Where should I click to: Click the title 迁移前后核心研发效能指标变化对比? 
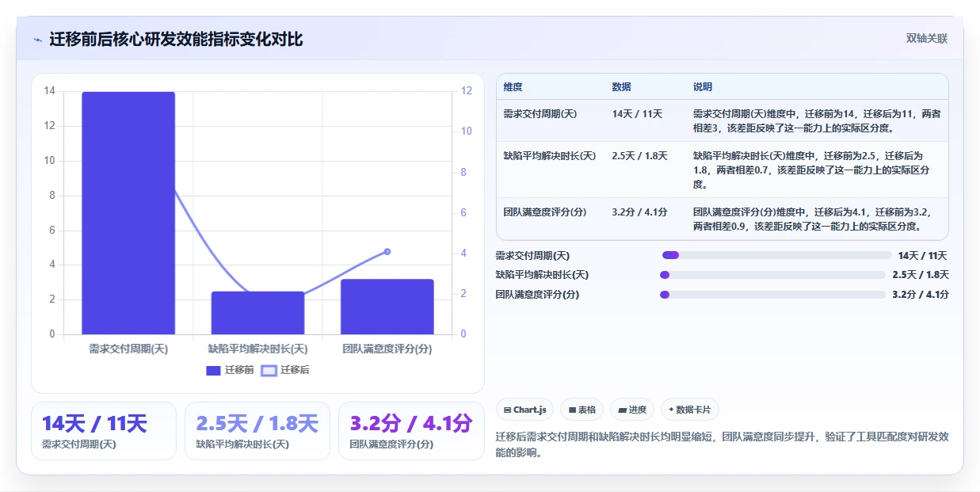point(176,40)
